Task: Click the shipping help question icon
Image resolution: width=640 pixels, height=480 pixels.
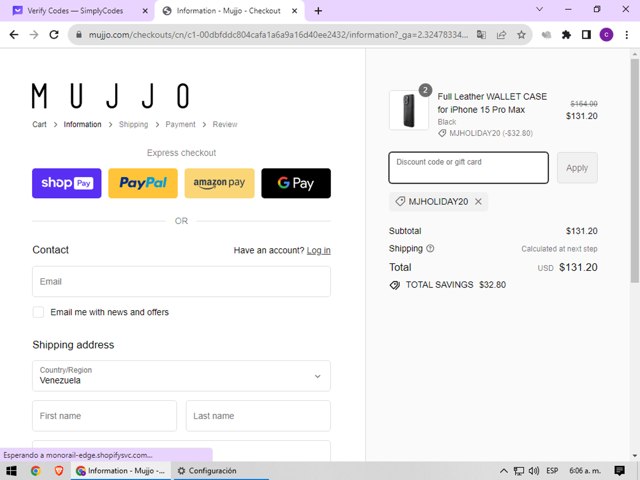Action: pyautogui.click(x=430, y=248)
